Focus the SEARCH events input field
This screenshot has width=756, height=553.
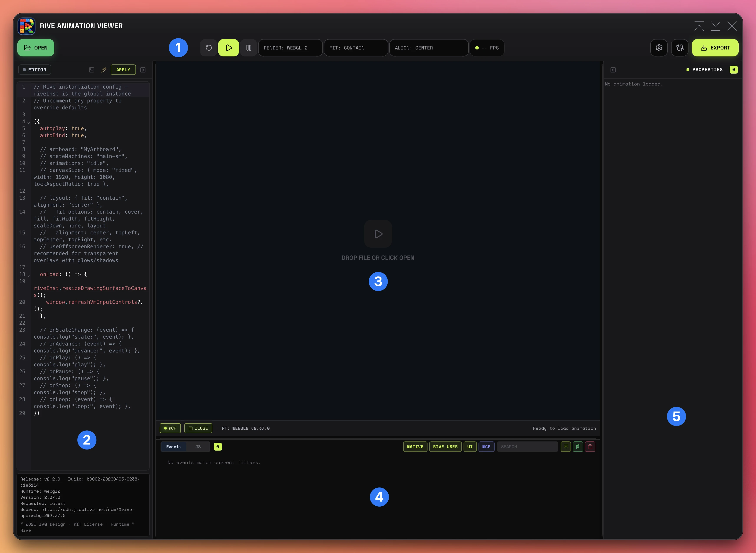[x=527, y=447]
